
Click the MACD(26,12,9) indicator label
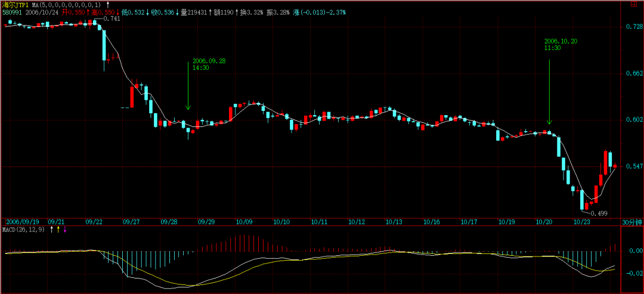tap(24, 230)
